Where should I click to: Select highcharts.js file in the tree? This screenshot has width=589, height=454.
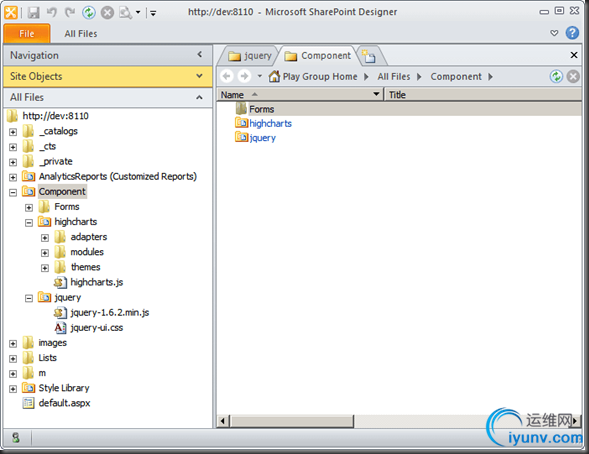(97, 282)
